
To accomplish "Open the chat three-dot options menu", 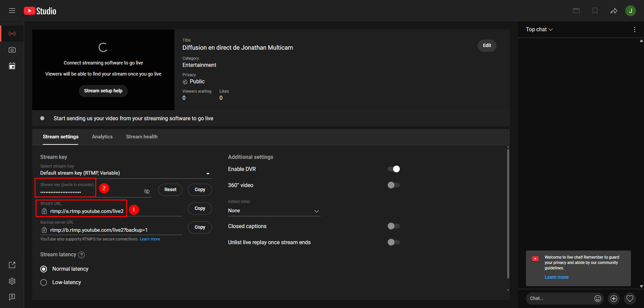I will (635, 30).
